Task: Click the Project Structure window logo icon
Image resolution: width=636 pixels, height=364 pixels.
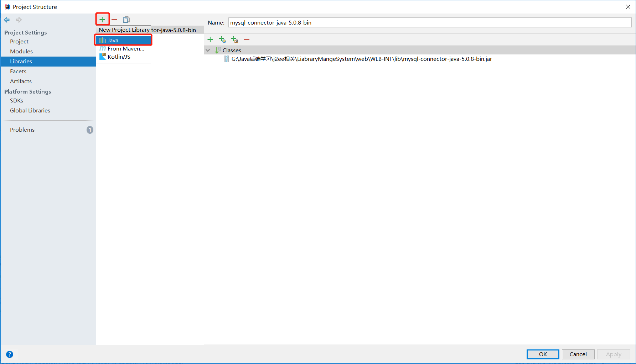Action: click(7, 7)
